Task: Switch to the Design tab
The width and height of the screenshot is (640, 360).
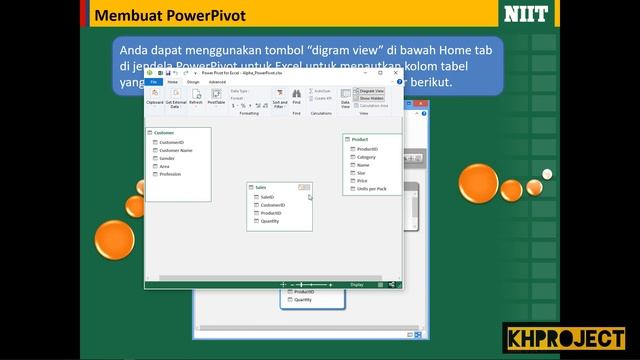Action: coord(193,82)
